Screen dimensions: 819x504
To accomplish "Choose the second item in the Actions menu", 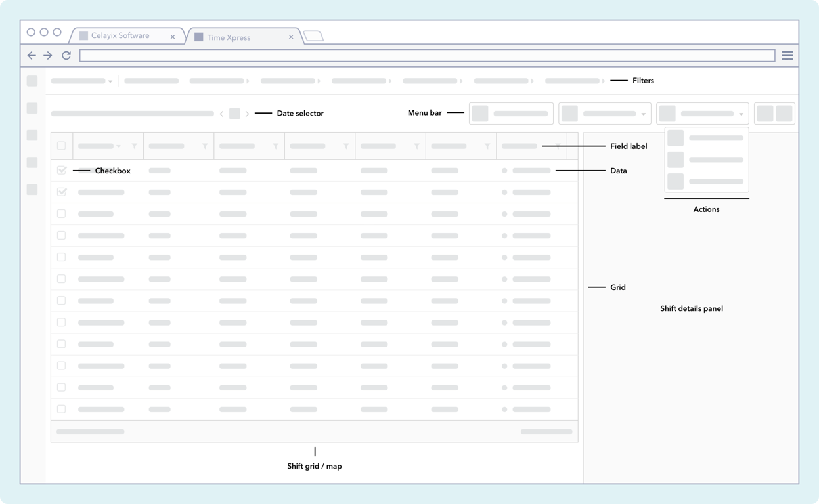I will [x=706, y=160].
